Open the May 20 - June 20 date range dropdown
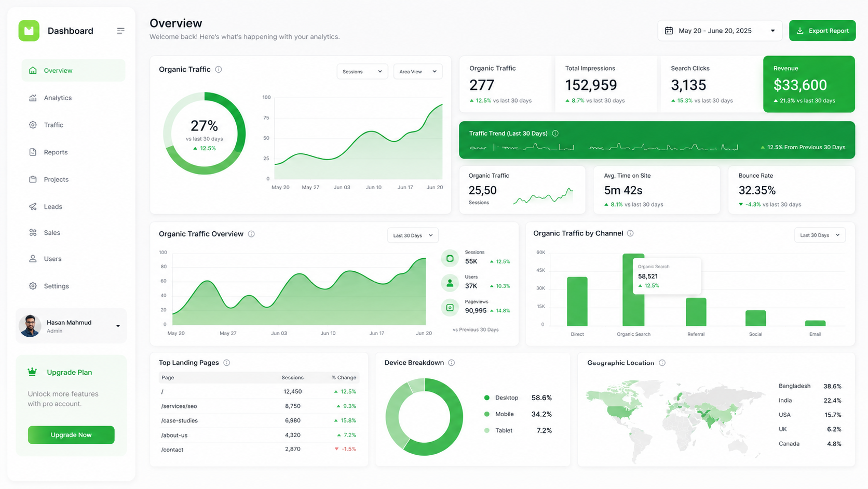This screenshot has height=489, width=868. click(x=720, y=31)
